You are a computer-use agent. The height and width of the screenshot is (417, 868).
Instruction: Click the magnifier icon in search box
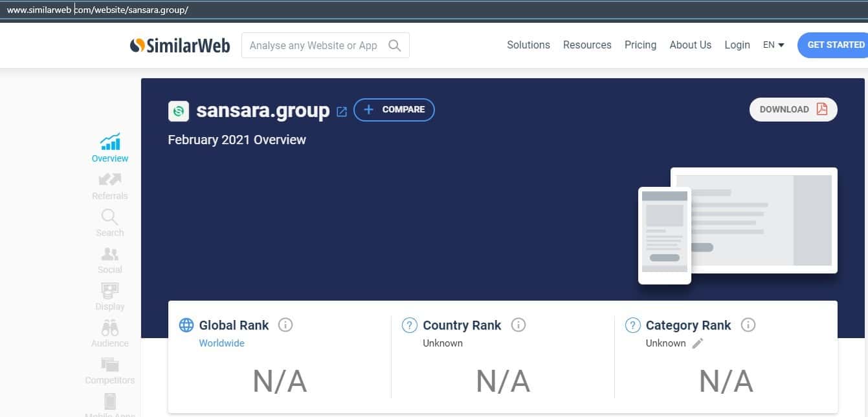(394, 45)
